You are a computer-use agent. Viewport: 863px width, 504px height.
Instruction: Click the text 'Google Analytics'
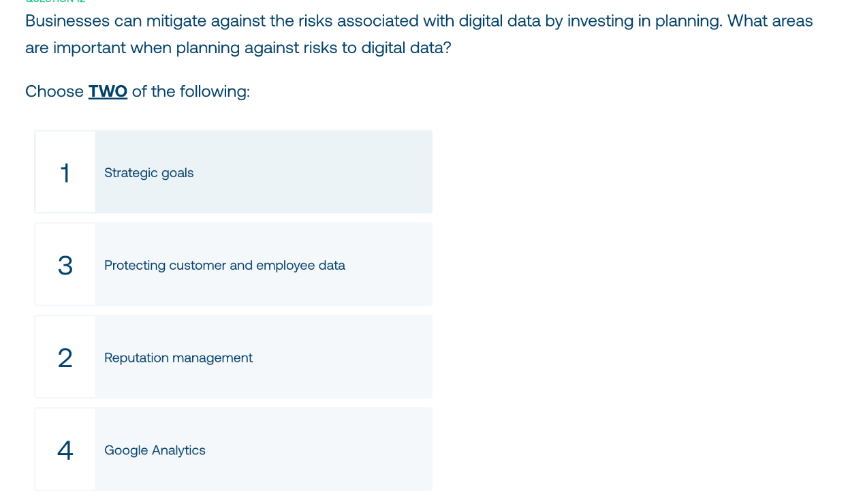pos(155,450)
